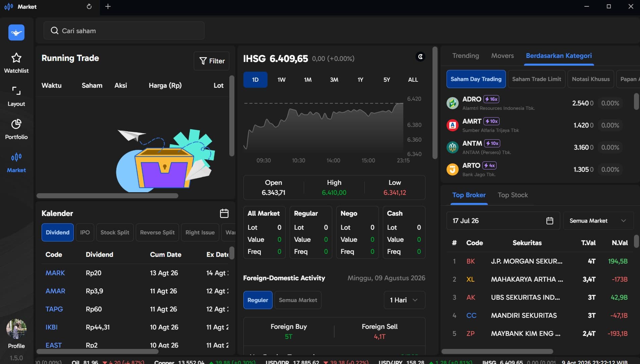Switch to Berdasarkan Kategori tab
This screenshot has height=364, width=640.
pyautogui.click(x=559, y=56)
